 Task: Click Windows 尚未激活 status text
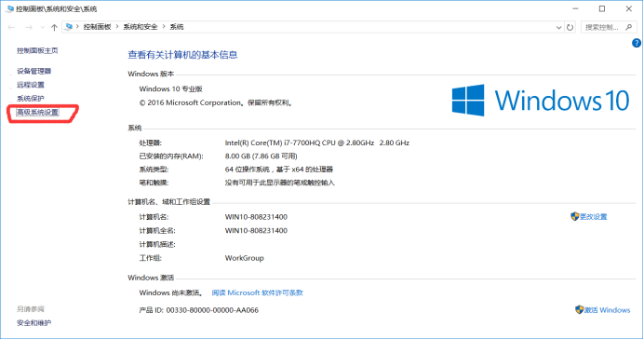[x=171, y=292]
